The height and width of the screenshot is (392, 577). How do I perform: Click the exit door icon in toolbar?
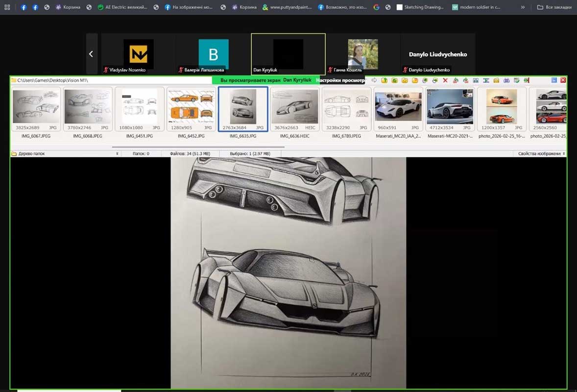[526, 80]
